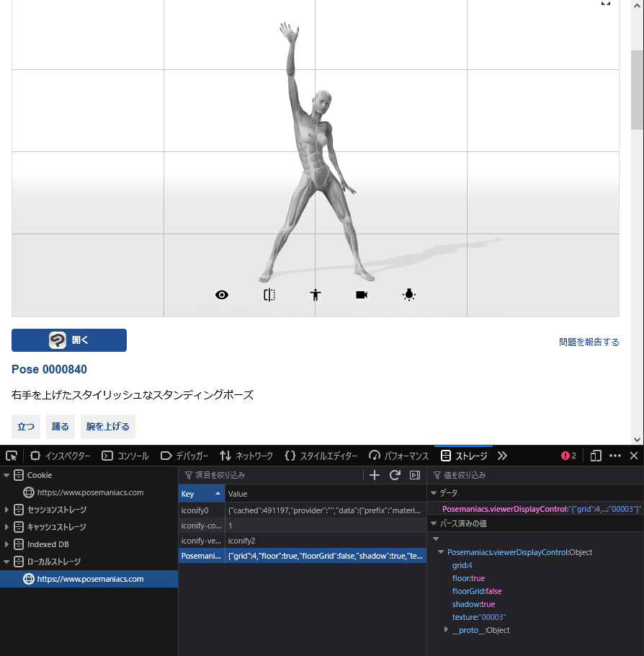The height and width of the screenshot is (656, 644).
Task: Click the 項目を絞り込み filter field
Action: click(274, 475)
